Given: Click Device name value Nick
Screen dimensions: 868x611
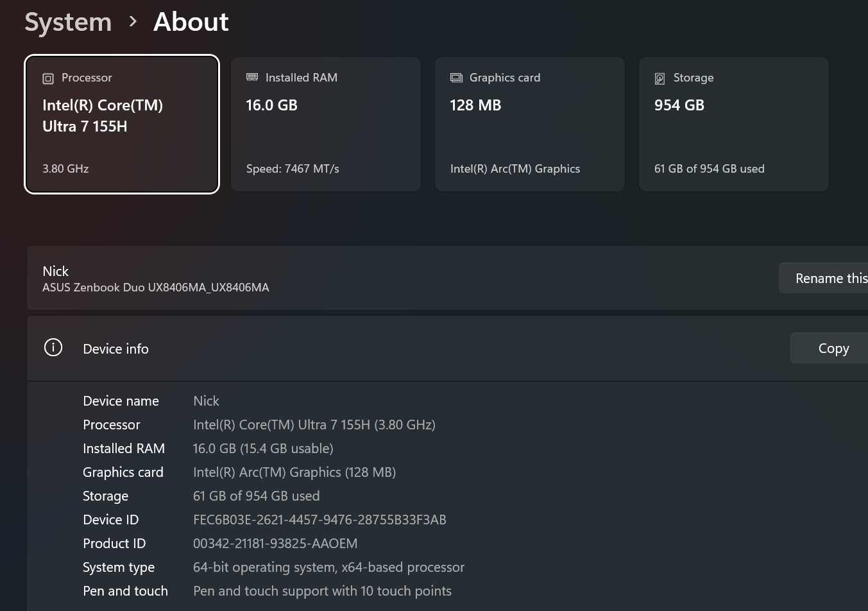Looking at the screenshot, I should 206,401.
